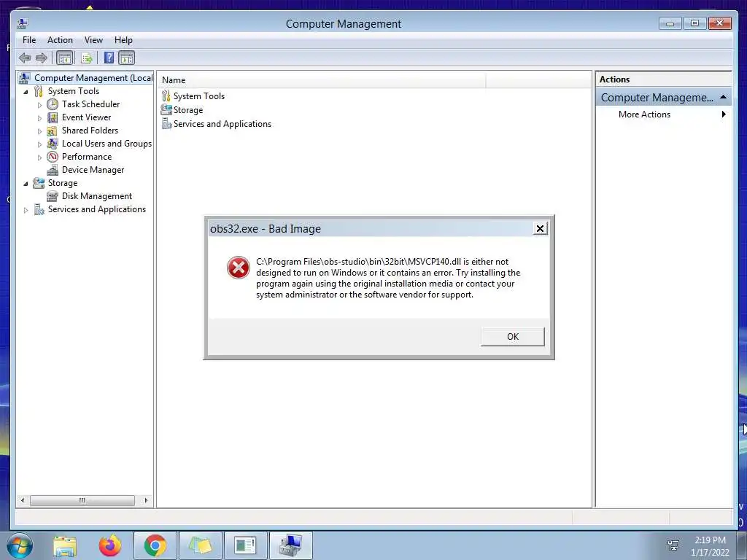
Task: Click the tree pane scroll right arrow
Action: pos(146,500)
